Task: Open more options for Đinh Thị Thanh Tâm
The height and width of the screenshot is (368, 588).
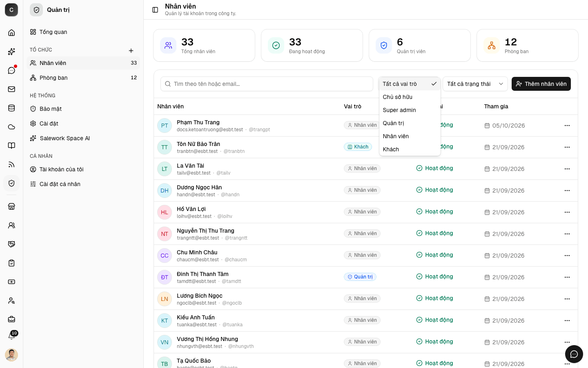Action: tap(567, 277)
